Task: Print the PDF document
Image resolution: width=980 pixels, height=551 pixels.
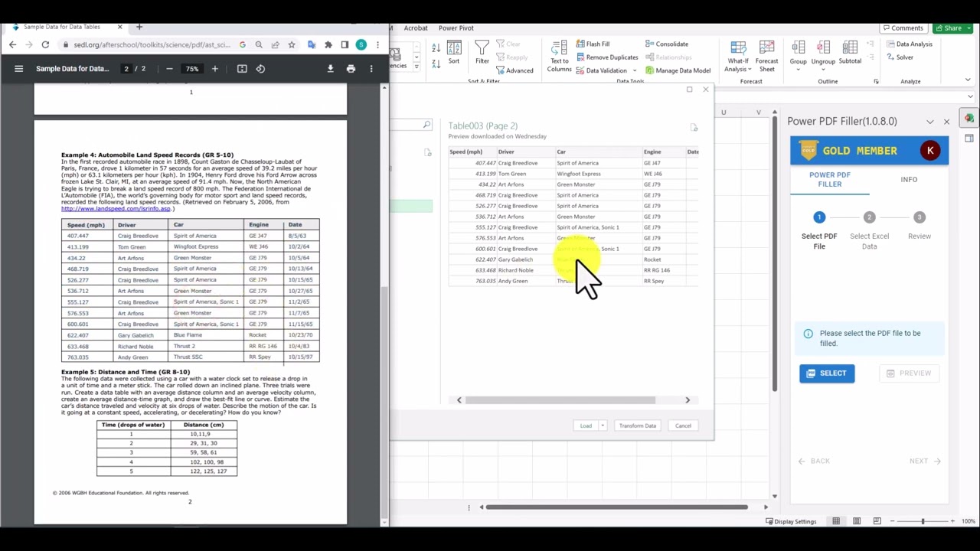Action: click(x=351, y=69)
